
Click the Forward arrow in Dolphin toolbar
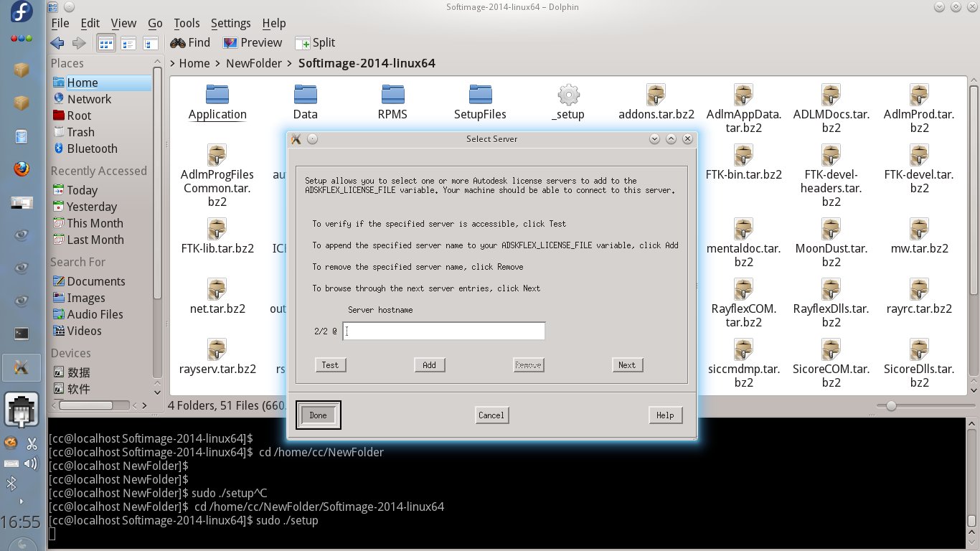tap(78, 43)
